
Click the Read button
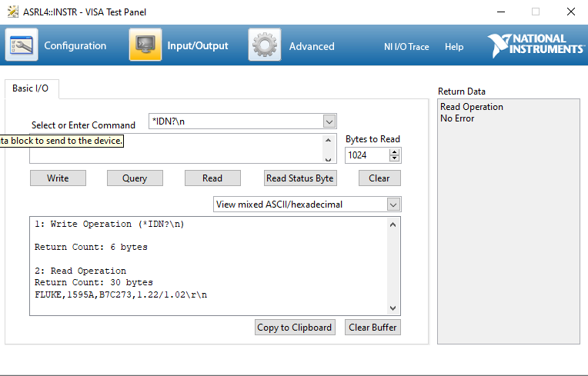(x=212, y=178)
